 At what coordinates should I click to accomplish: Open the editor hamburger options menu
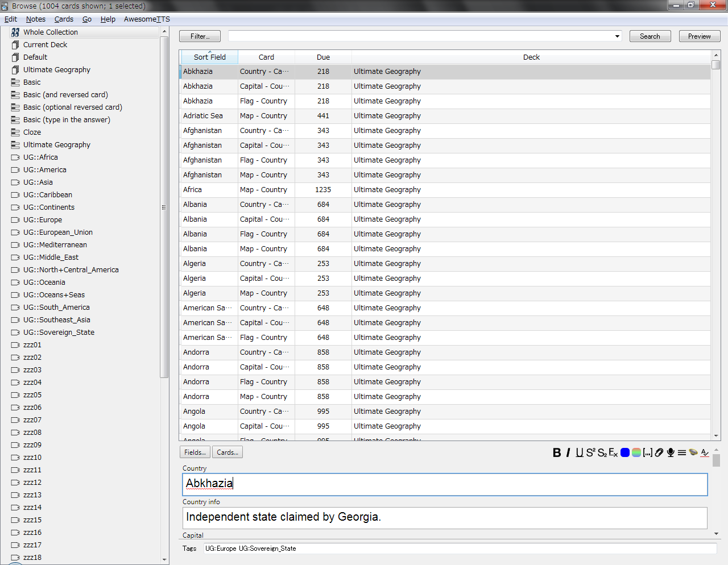click(x=682, y=452)
